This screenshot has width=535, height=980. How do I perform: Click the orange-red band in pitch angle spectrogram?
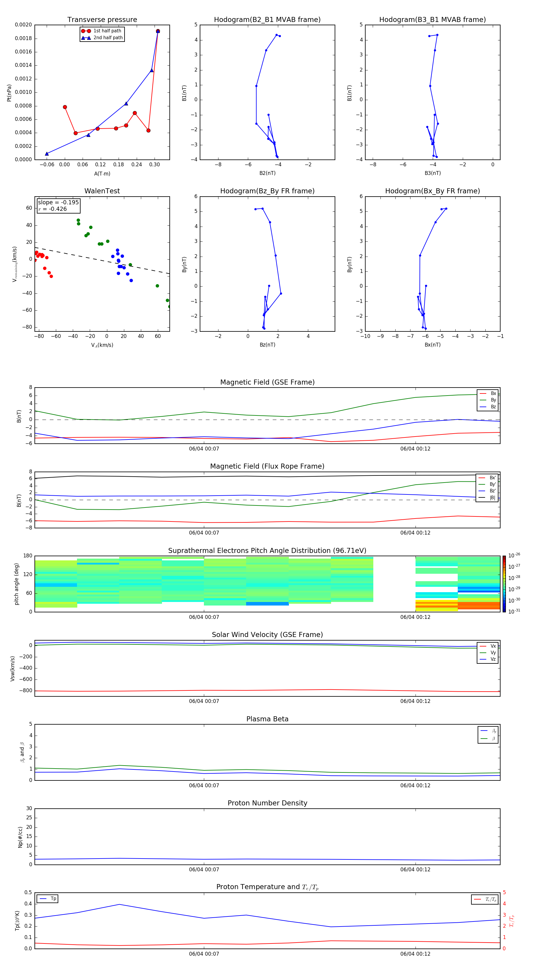479,605
